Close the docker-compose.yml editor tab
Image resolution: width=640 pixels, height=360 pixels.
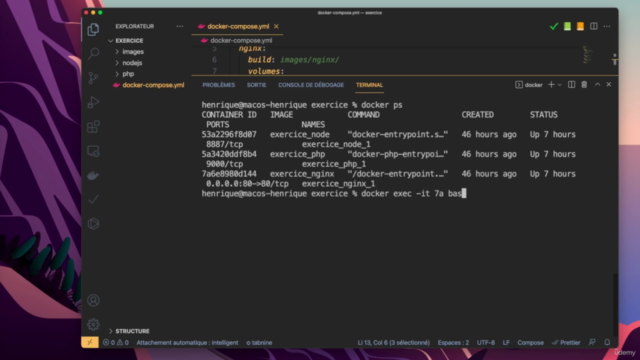[276, 27]
